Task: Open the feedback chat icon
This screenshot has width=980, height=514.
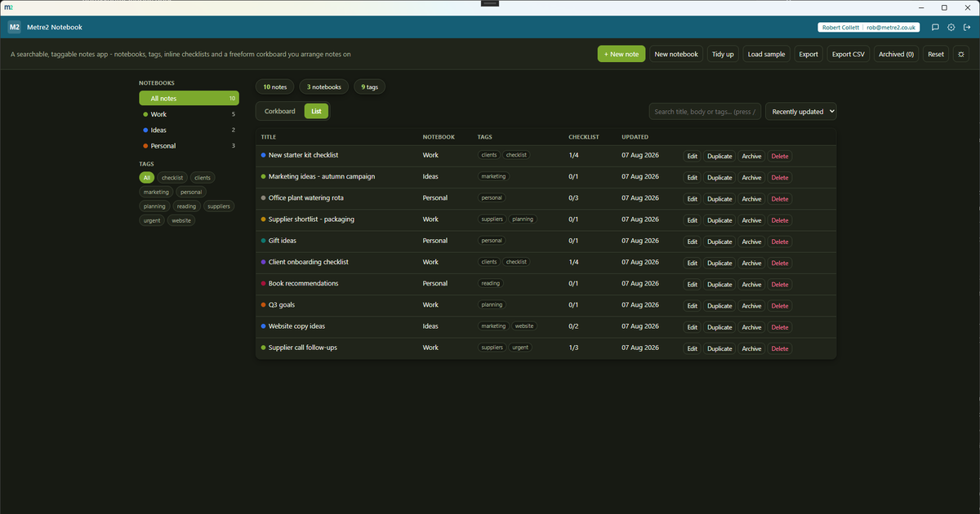Action: (936, 27)
